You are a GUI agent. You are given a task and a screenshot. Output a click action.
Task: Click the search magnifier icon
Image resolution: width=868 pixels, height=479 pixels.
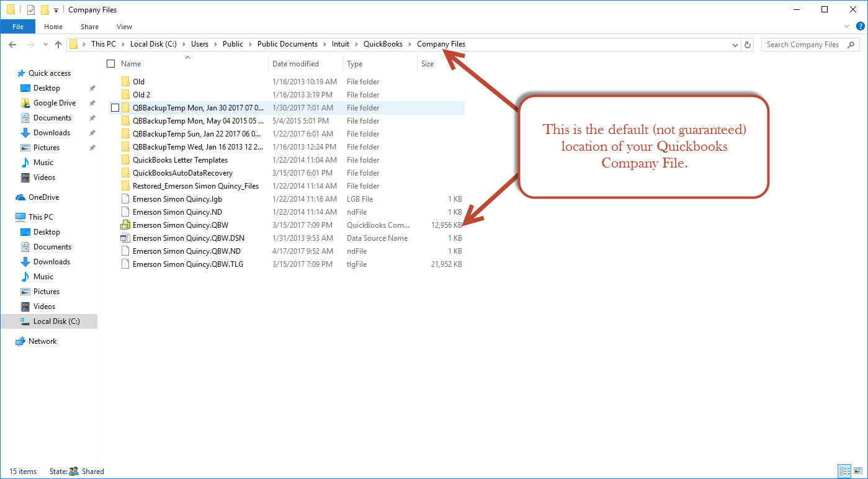(x=851, y=45)
